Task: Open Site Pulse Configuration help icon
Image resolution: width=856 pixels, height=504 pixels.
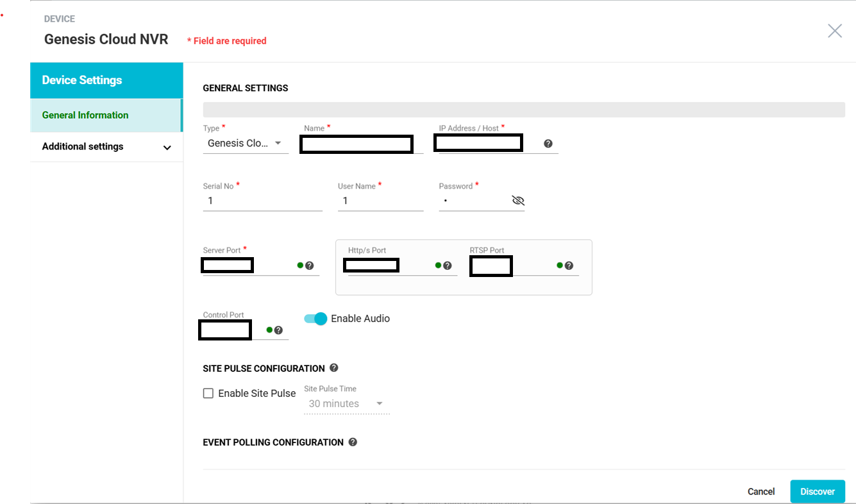Action: (334, 368)
